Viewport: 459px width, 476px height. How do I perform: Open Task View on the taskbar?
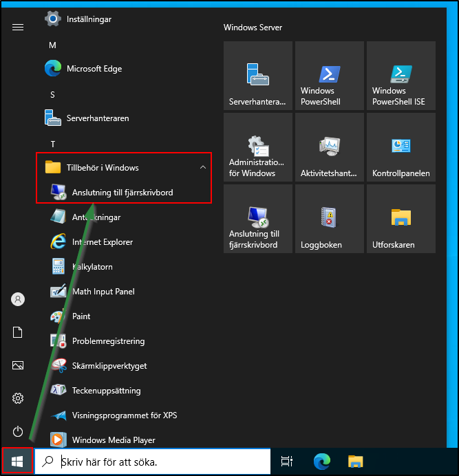(286, 462)
